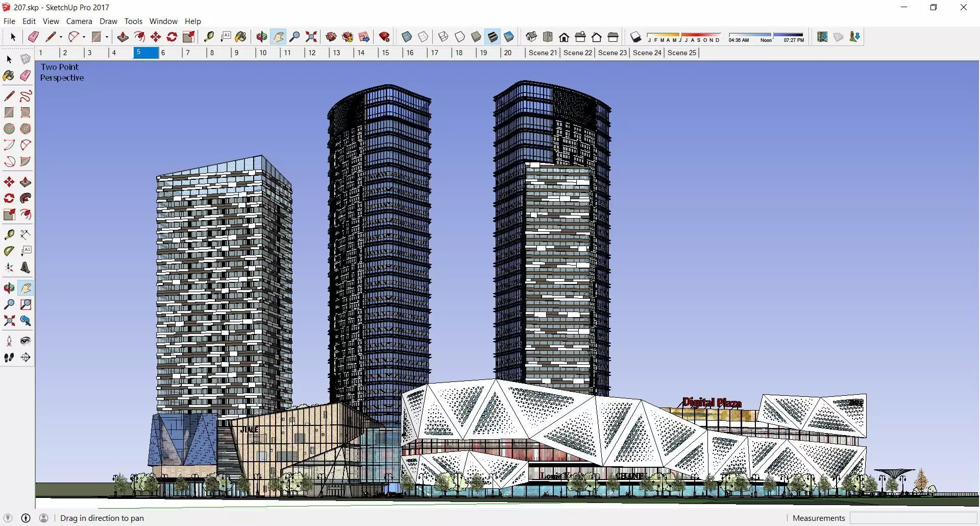Select the Make Component tool
The width and height of the screenshot is (980, 526).
coord(26,59)
